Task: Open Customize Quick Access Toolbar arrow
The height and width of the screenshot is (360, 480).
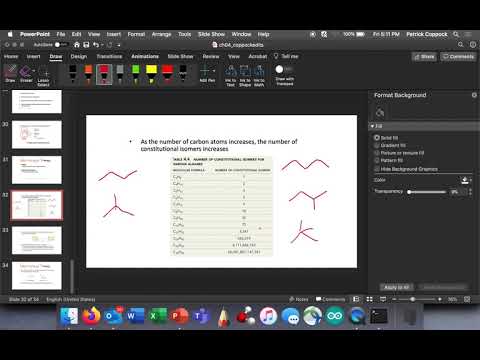Action: [x=119, y=45]
